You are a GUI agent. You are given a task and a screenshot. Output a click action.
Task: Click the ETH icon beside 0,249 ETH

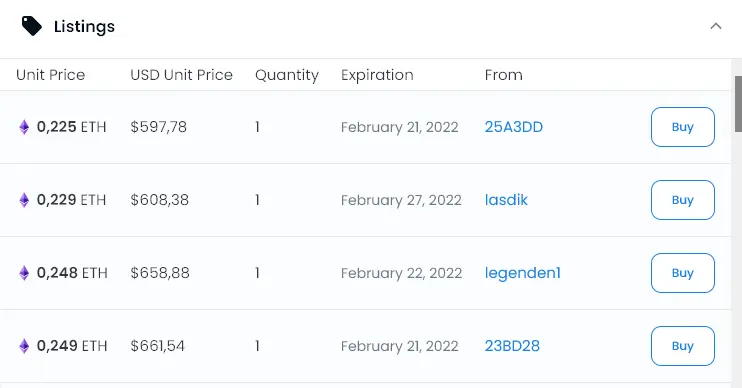coord(24,346)
